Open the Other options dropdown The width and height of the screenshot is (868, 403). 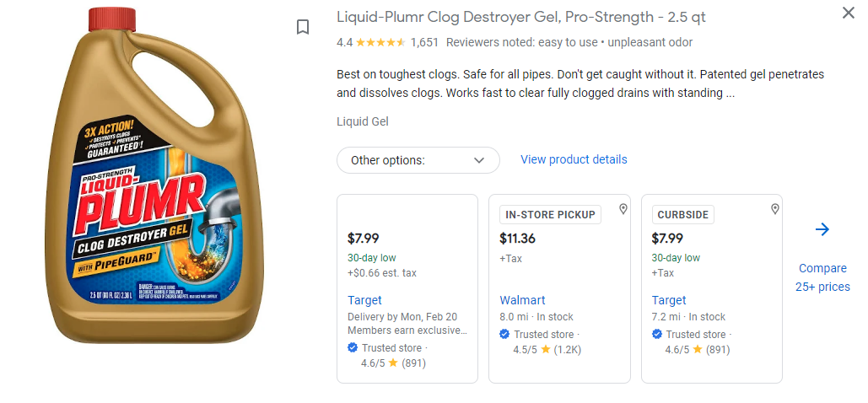tap(418, 160)
